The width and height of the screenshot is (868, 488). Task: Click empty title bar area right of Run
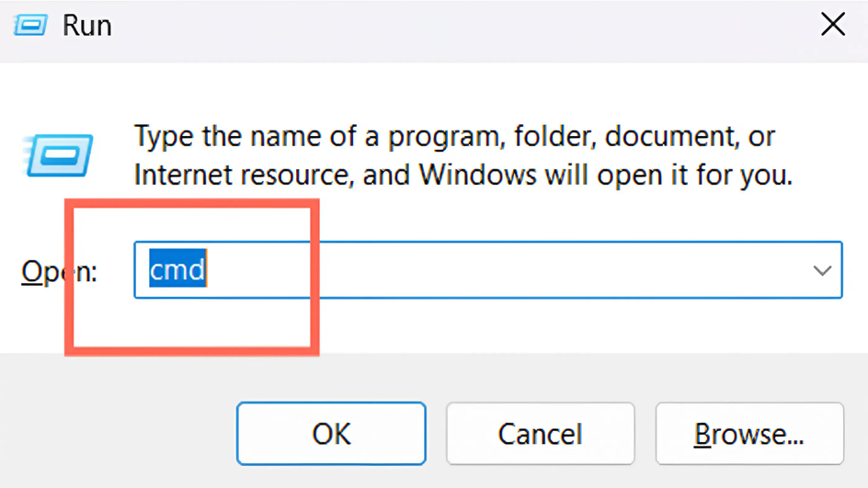click(465, 26)
